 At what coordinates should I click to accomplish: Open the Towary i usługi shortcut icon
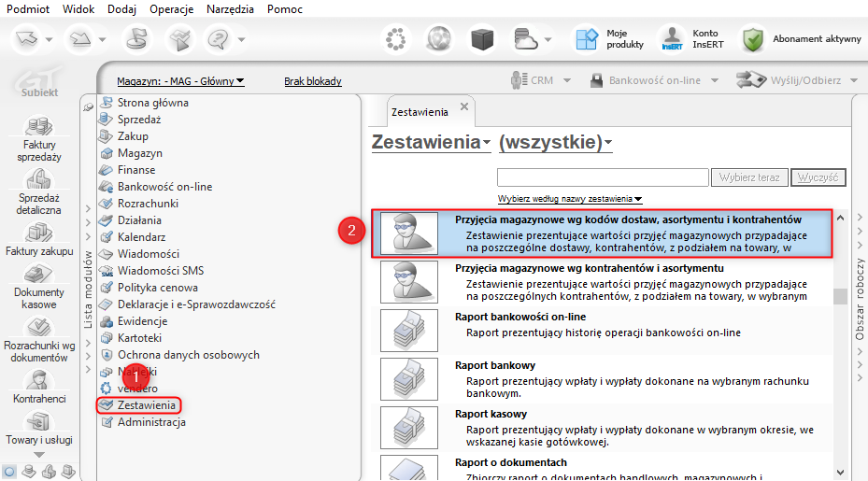[x=38, y=422]
